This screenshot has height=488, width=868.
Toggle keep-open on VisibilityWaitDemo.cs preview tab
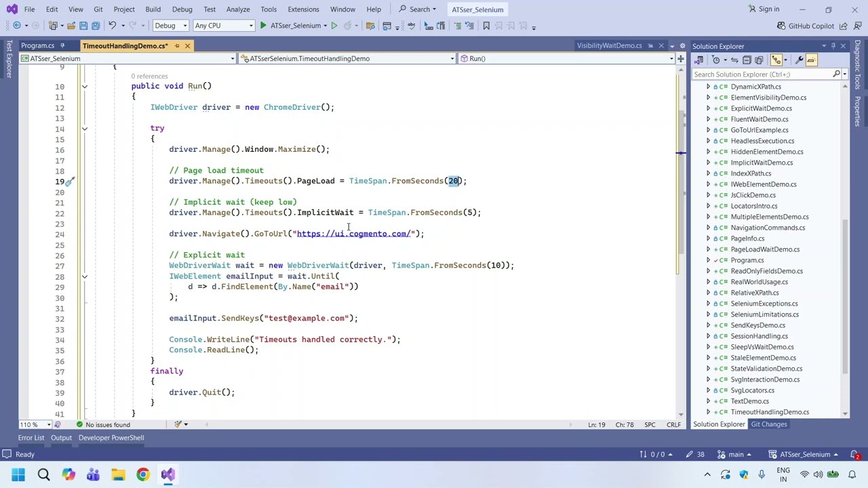coord(650,45)
